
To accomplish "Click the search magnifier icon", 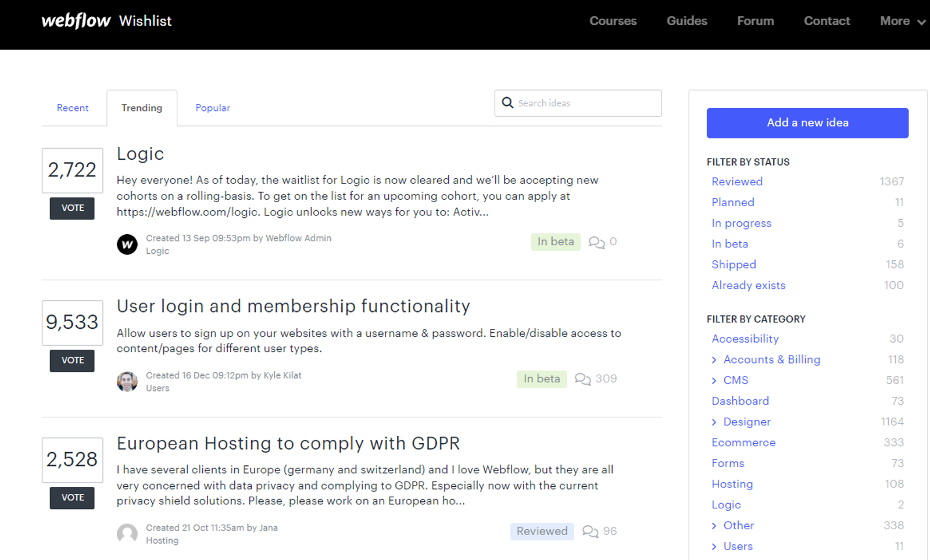I will (x=507, y=103).
